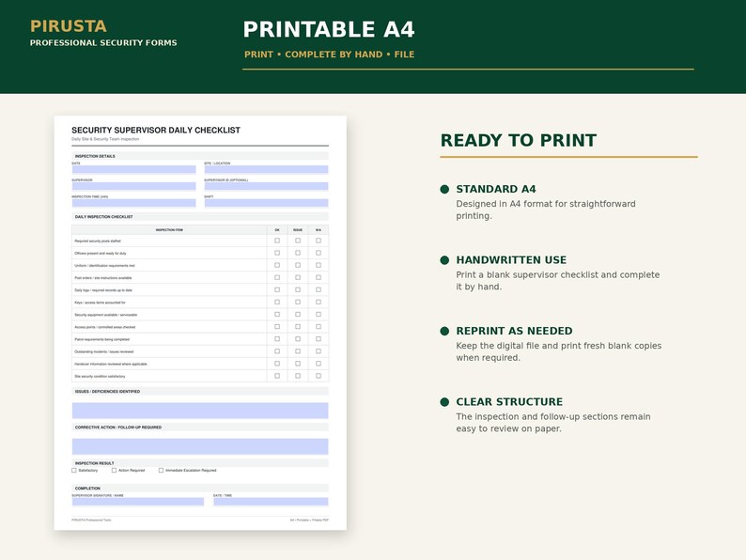Viewport: 746px width, 560px height.
Task: Click the green bullet beside HANDWRITTEN USE
Action: point(444,260)
